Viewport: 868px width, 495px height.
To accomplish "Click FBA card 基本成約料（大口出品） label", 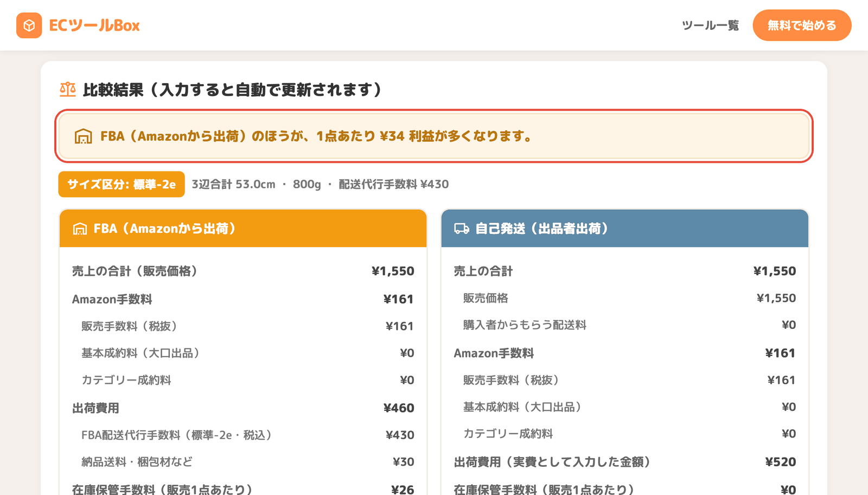I will pos(141,353).
